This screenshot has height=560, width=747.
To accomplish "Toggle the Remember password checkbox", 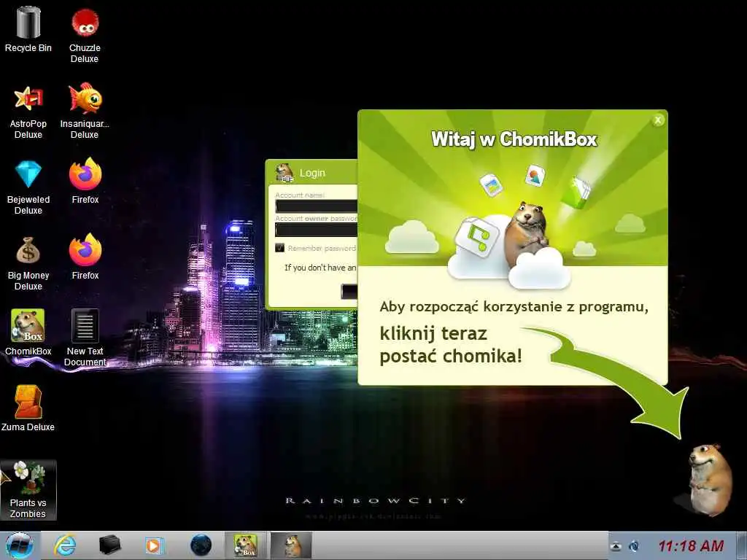I will [280, 248].
